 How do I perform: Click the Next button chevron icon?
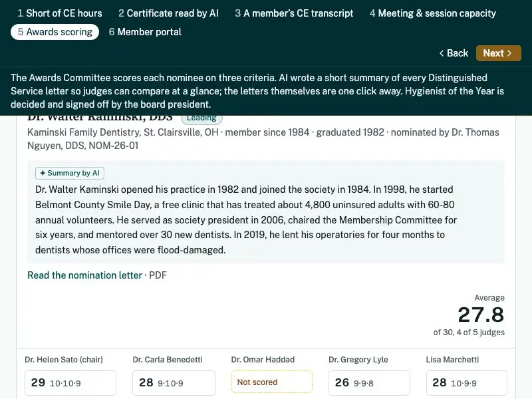509,53
